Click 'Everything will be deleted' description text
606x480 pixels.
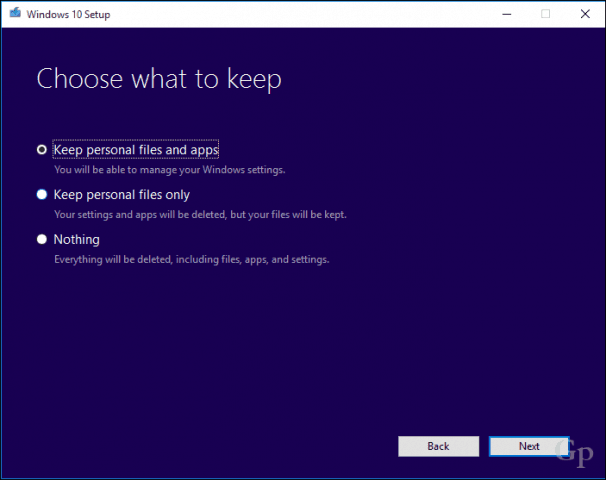[192, 259]
